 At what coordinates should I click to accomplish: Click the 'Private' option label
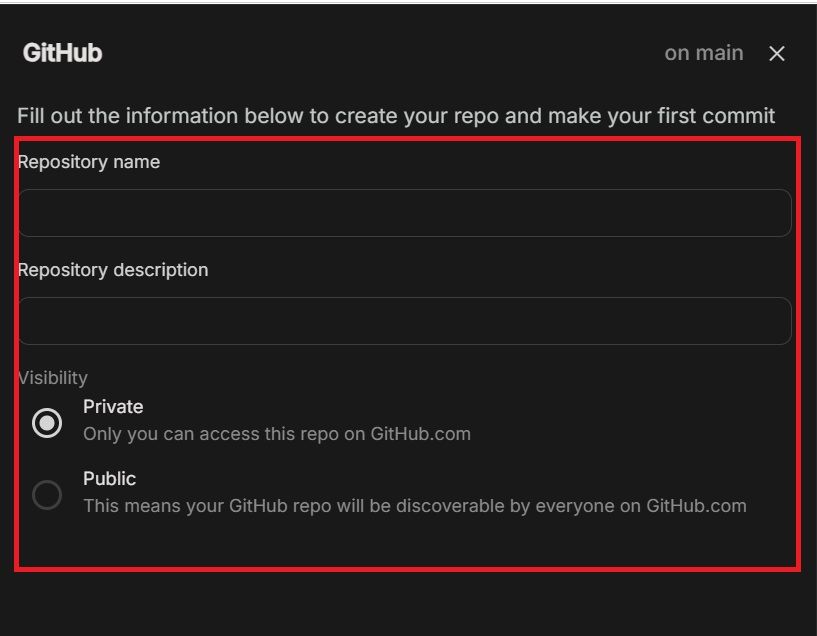(x=113, y=407)
